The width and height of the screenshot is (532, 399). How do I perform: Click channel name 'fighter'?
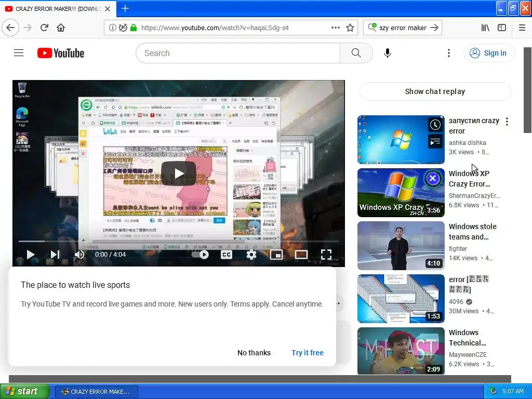tap(458, 249)
